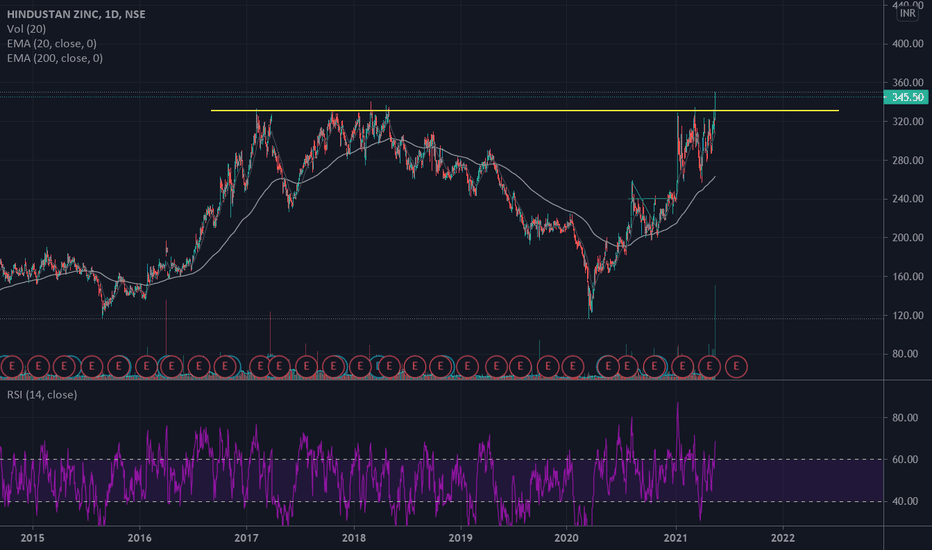Click the 2019 label on the time axis
This screenshot has height=550, width=932.
(460, 538)
